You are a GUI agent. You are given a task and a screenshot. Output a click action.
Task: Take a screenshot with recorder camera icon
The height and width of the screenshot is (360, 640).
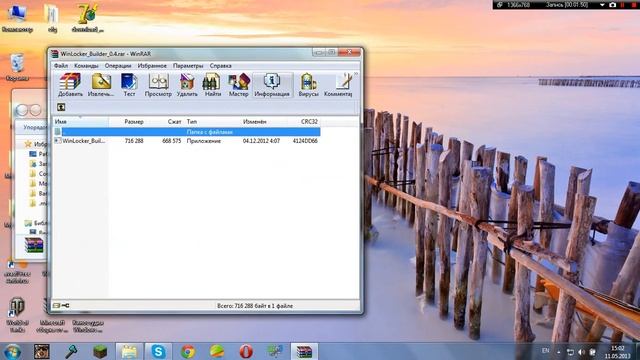[613, 5]
